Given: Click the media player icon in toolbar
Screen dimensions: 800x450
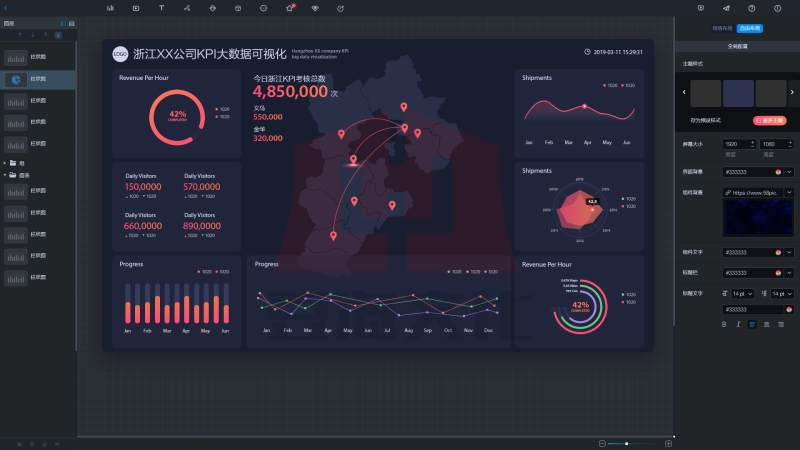Looking at the screenshot, I should click(136, 7).
